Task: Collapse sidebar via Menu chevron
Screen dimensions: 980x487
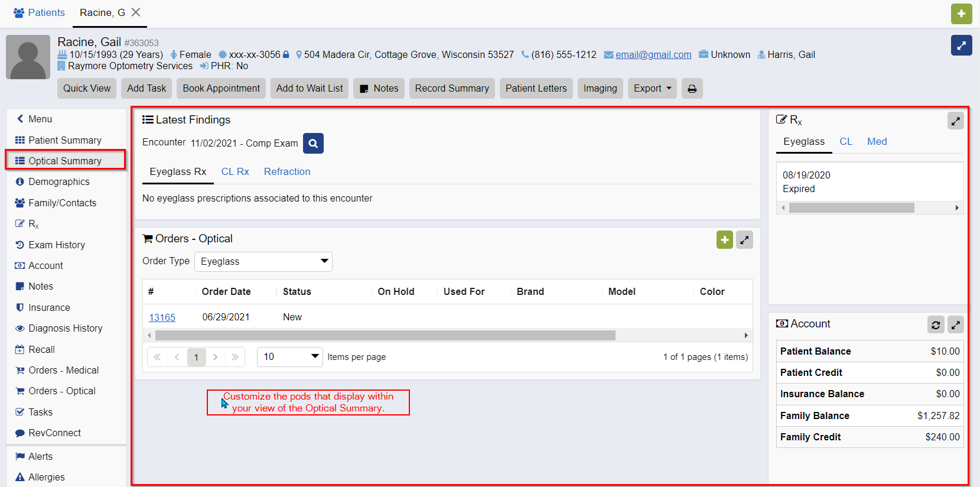Action: point(34,119)
